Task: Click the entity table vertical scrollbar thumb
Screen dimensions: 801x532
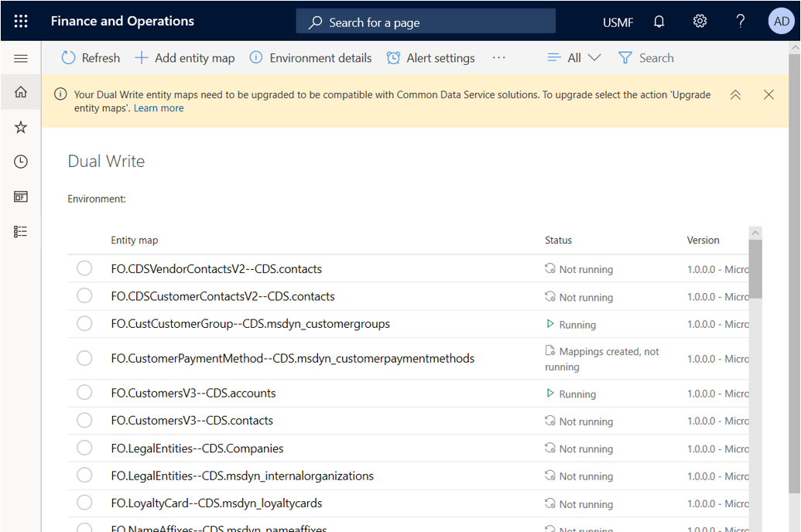Action: (x=755, y=269)
